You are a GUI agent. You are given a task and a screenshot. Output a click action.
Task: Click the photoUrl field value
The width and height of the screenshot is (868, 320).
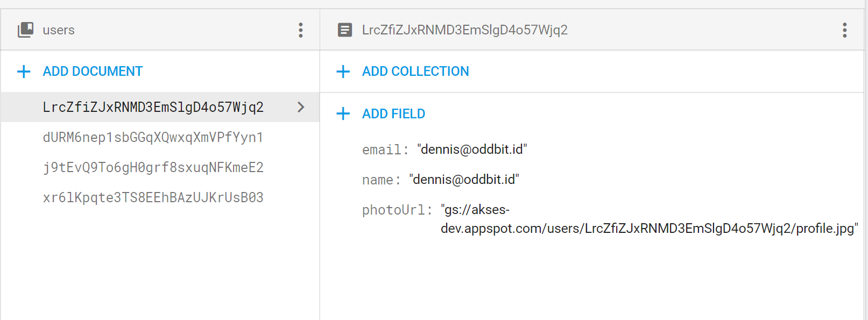click(x=650, y=219)
